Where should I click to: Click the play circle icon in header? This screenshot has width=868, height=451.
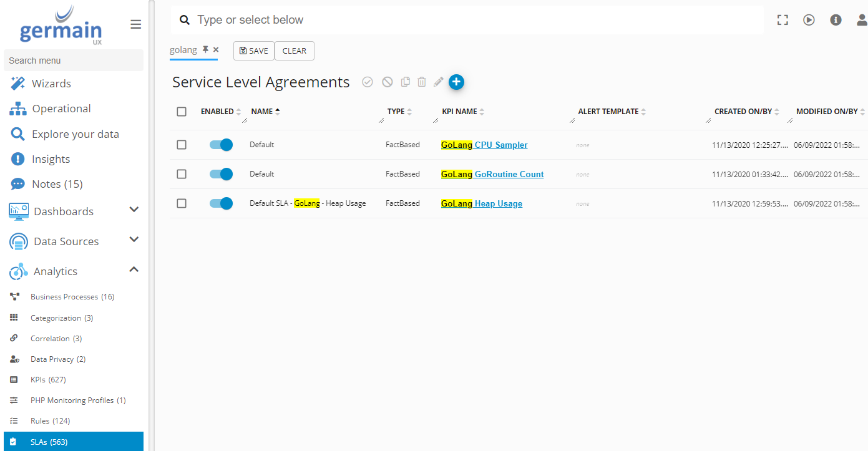coord(809,20)
